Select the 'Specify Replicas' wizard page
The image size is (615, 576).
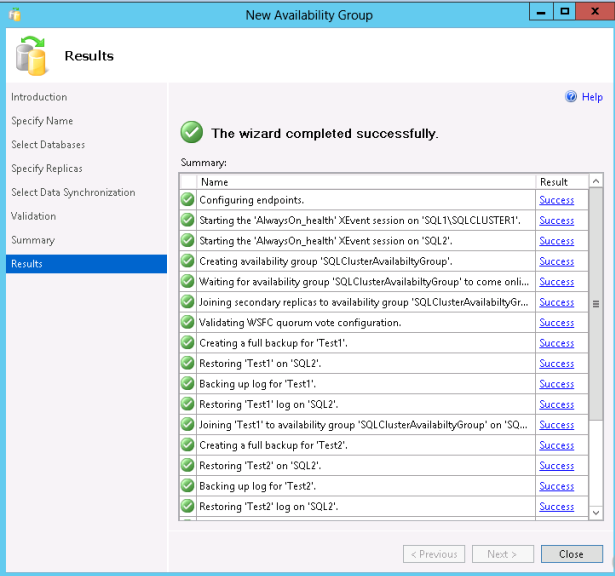click(x=47, y=169)
